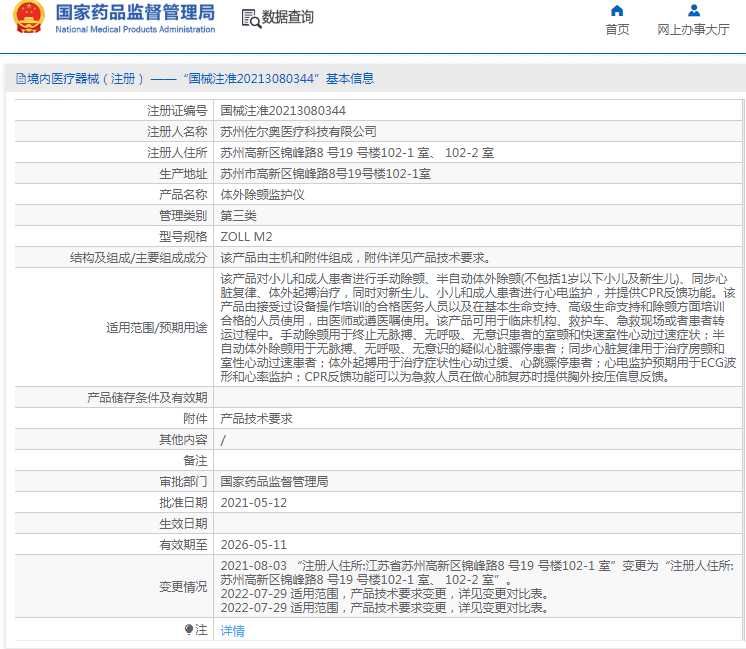Open 数据查询 search document icon

251,19
